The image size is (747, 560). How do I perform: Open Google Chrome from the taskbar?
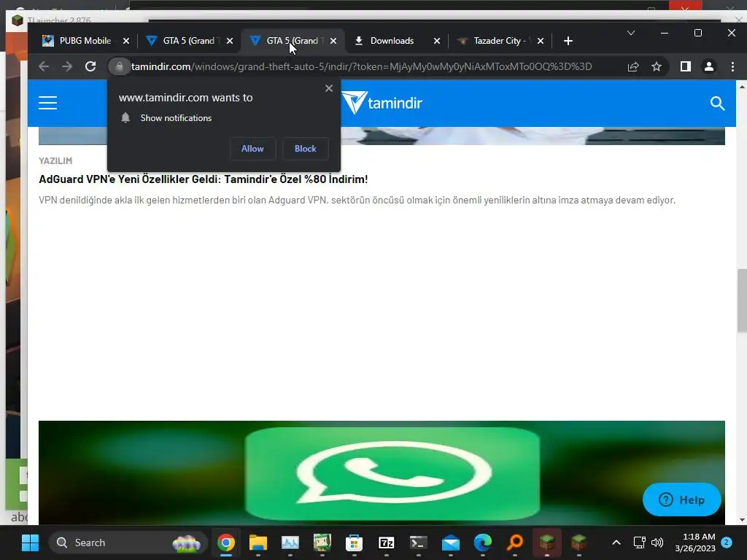tap(226, 542)
